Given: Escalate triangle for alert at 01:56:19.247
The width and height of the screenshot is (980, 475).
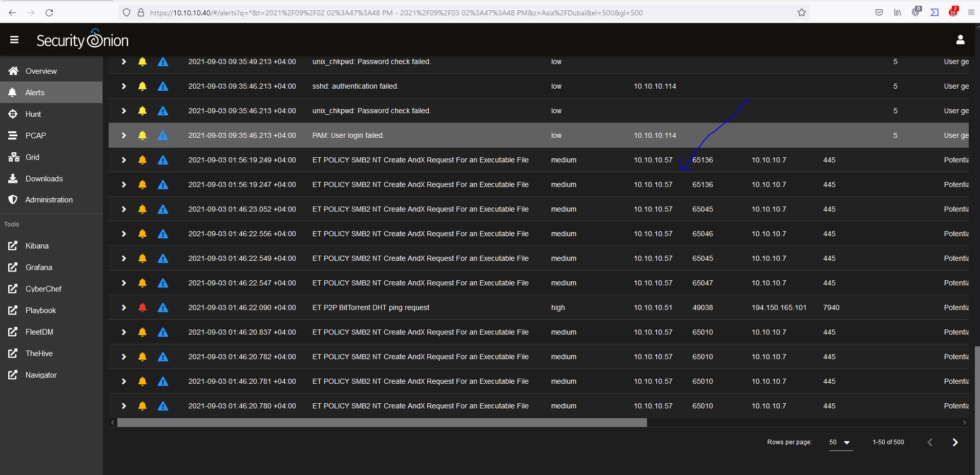Looking at the screenshot, I should pos(163,184).
